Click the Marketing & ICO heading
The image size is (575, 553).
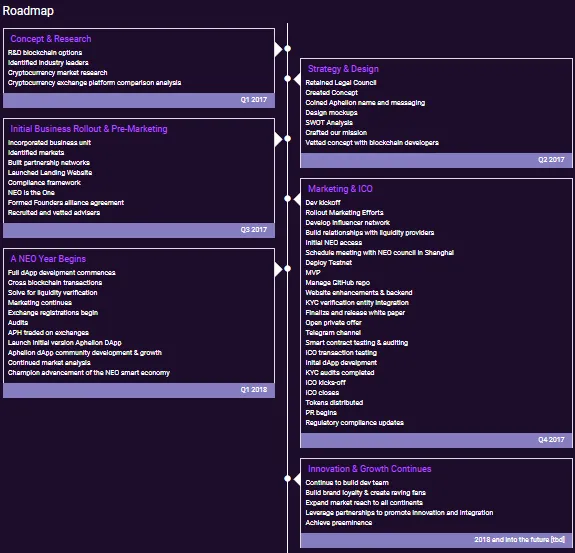point(340,189)
